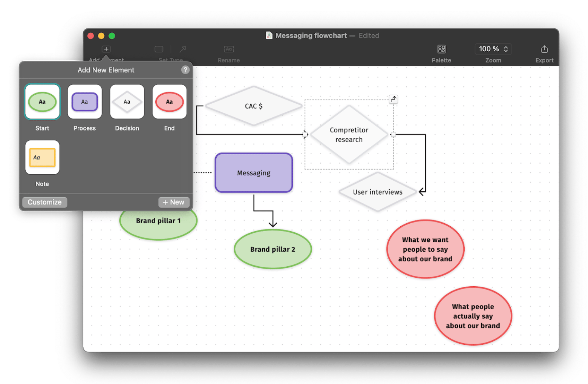
Task: Open help in Add New Element popover
Action: pyautogui.click(x=185, y=70)
